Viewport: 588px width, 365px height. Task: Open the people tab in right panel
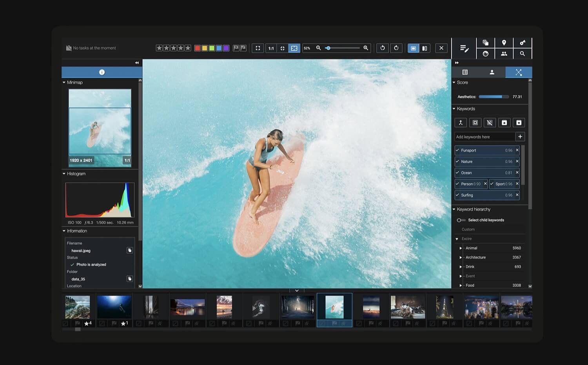[492, 72]
